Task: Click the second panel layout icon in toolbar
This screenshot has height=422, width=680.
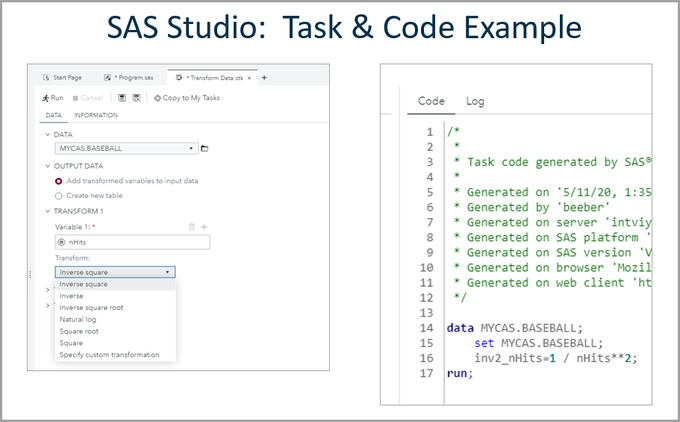Action: point(136,98)
